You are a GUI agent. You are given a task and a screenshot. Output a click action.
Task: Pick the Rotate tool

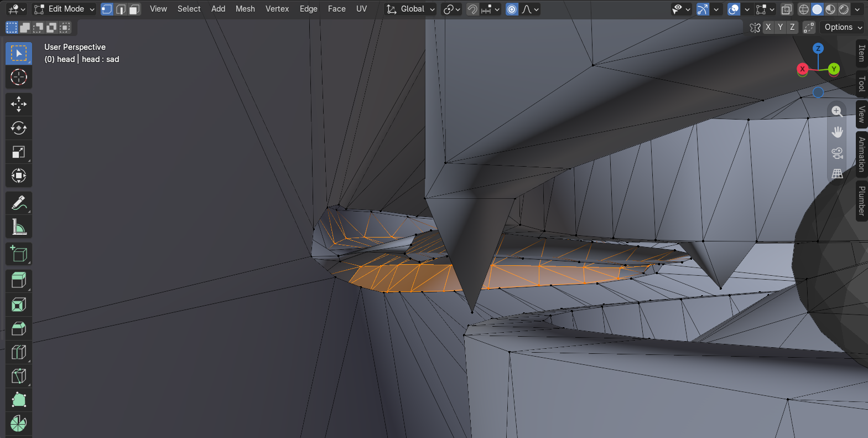click(x=19, y=128)
